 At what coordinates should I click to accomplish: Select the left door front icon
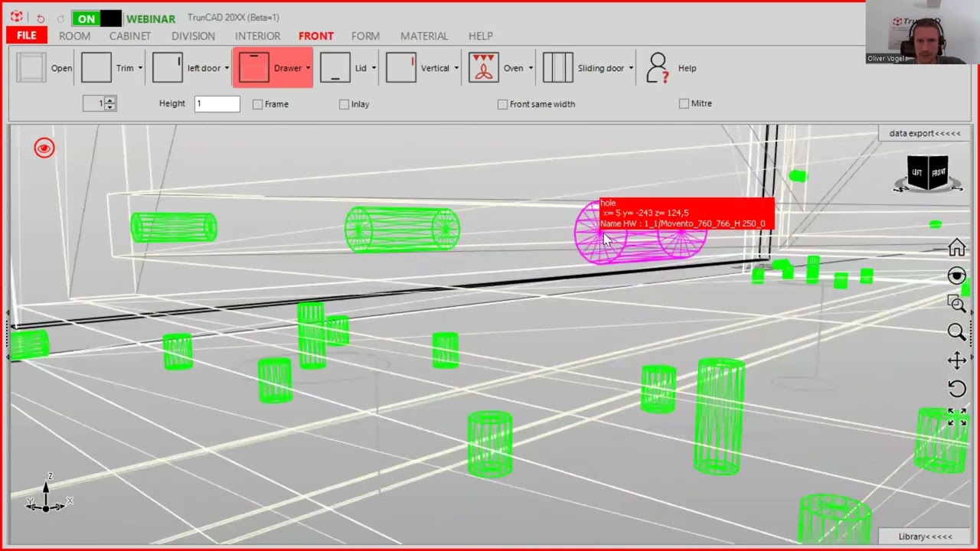[168, 67]
